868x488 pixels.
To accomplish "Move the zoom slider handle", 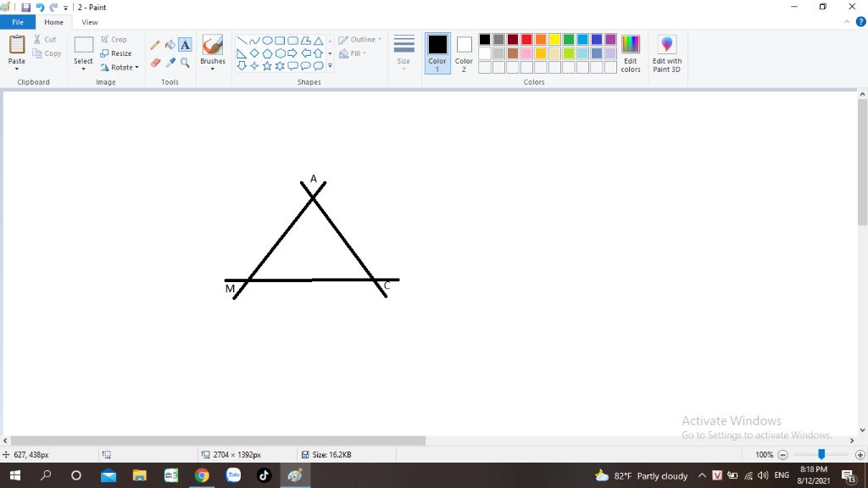I will (x=821, y=454).
